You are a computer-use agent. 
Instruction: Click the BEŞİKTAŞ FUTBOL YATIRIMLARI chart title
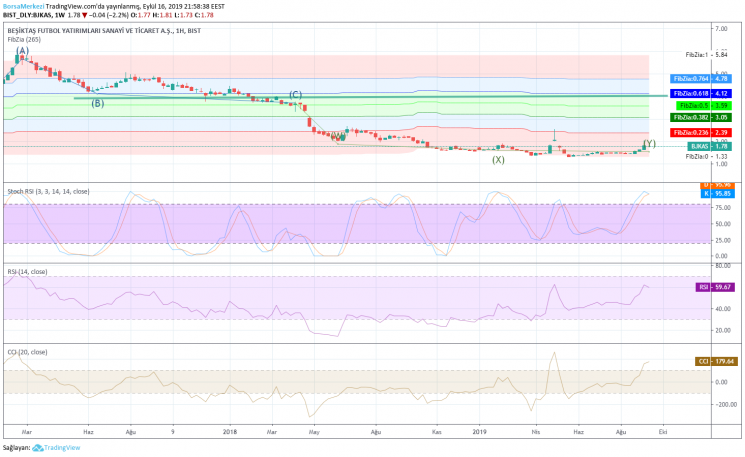(104, 30)
